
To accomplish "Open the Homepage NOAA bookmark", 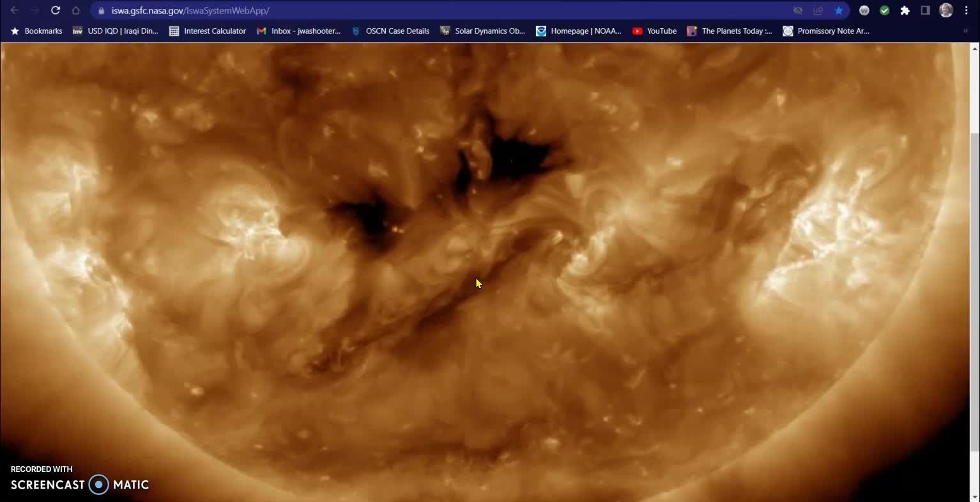I will tap(579, 31).
